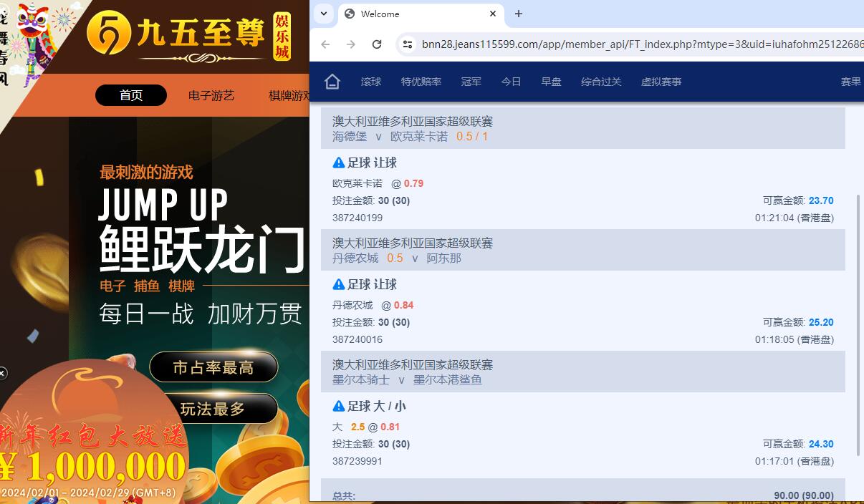Open the 特优赔率 menu item

[421, 82]
